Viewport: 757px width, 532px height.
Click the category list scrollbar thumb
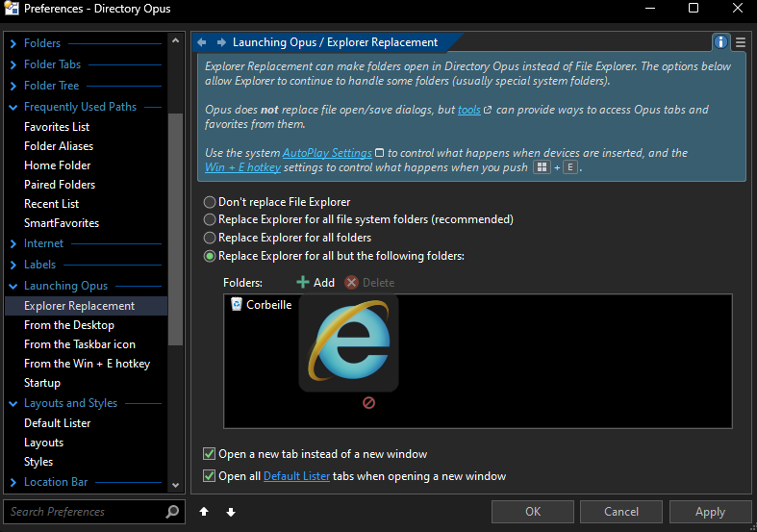175,229
